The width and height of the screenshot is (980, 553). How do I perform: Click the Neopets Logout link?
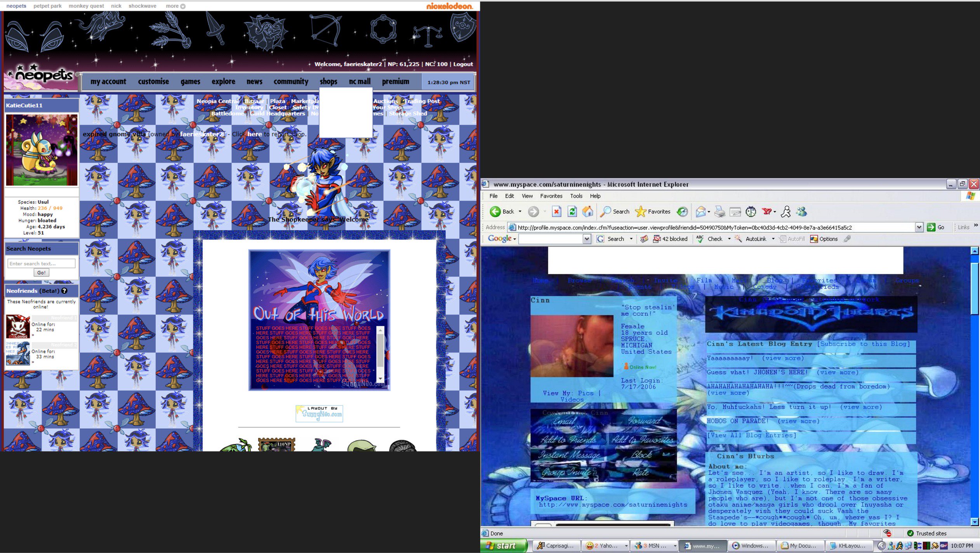(463, 64)
